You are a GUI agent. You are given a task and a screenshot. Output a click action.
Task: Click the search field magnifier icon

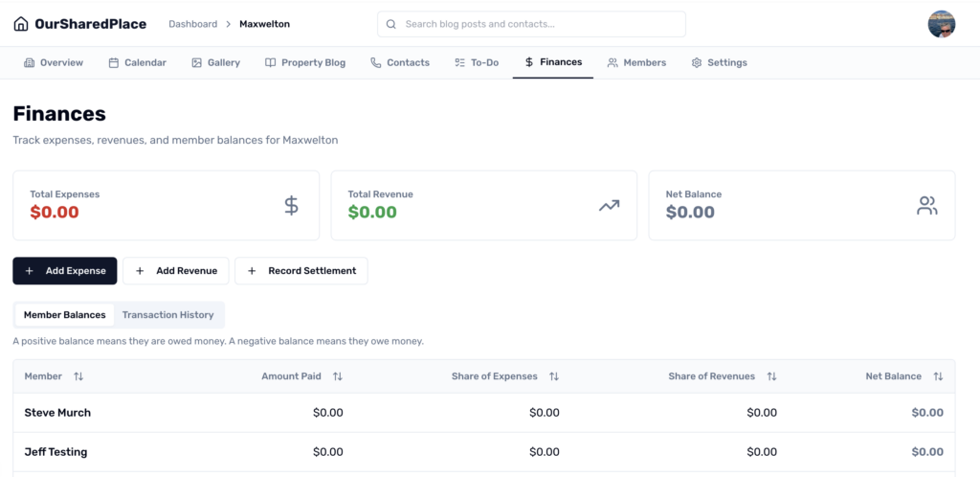(x=392, y=24)
